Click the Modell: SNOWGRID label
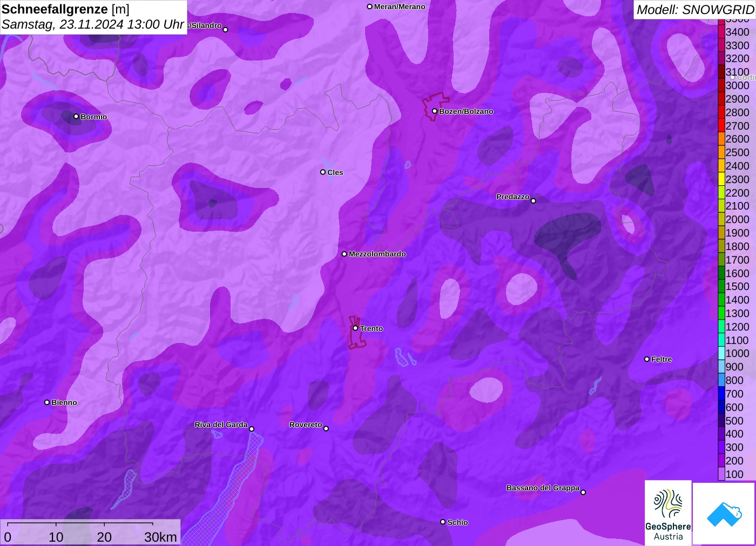Screen dimensions: 756x546 [x=696, y=9]
